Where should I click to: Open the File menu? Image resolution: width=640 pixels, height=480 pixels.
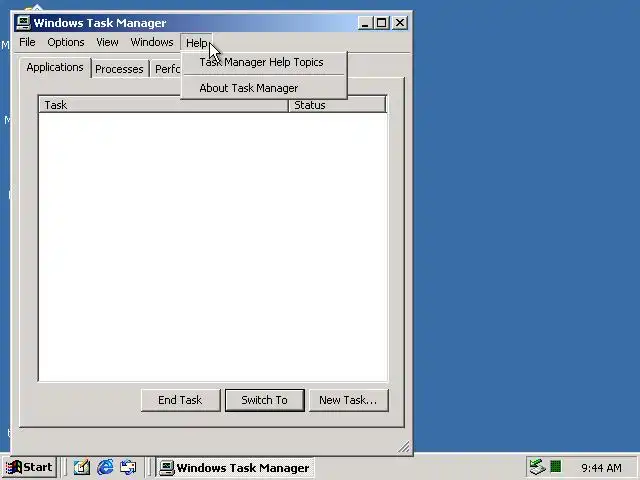click(27, 42)
